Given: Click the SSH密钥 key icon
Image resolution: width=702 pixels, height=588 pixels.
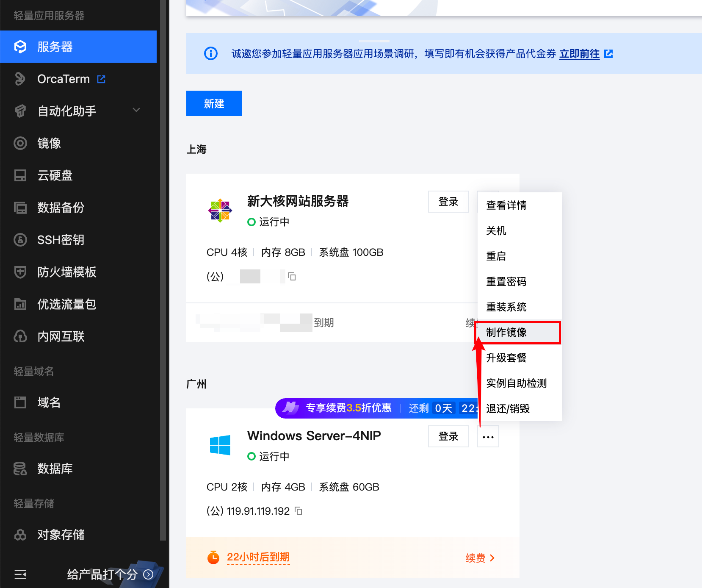Looking at the screenshot, I should 20,240.
